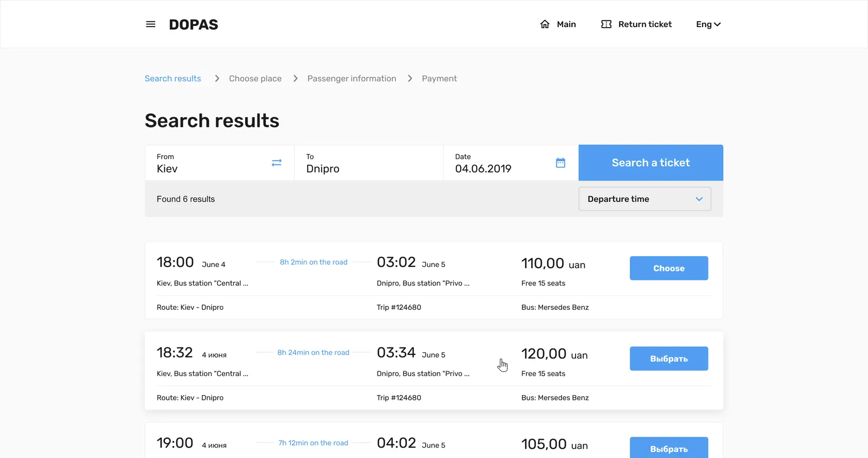
Task: Click the DOPAS logo
Action: 194,24
